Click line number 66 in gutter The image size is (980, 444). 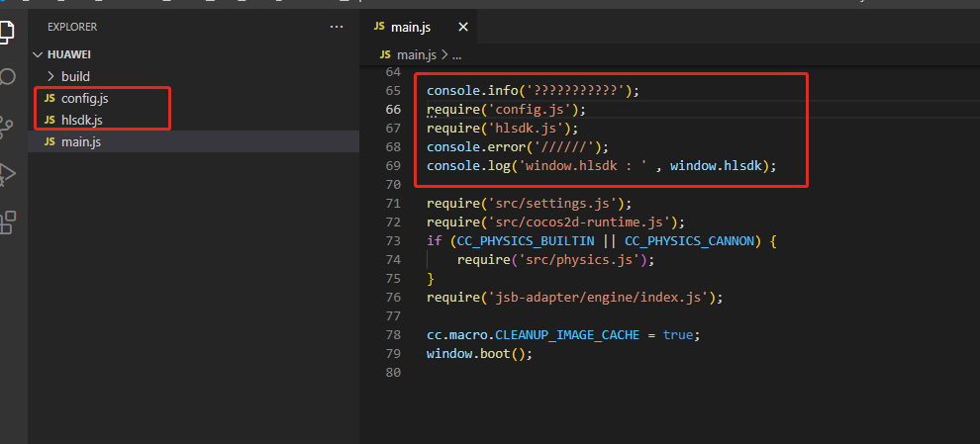(393, 110)
